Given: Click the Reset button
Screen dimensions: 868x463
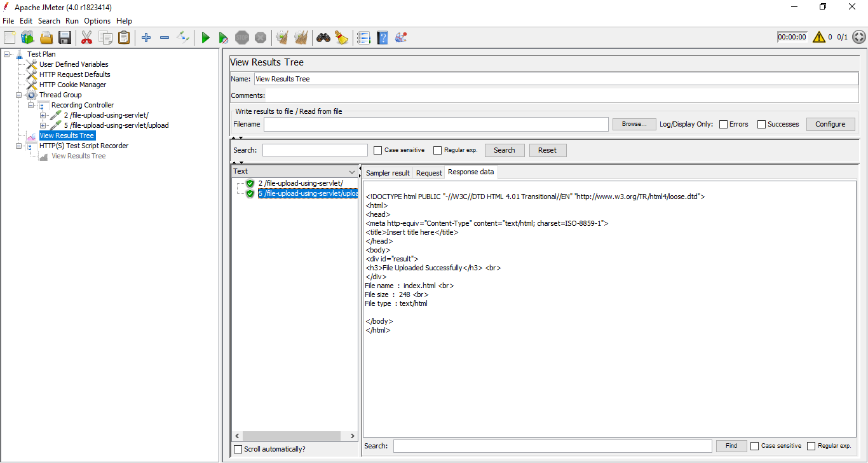Looking at the screenshot, I should tap(547, 150).
